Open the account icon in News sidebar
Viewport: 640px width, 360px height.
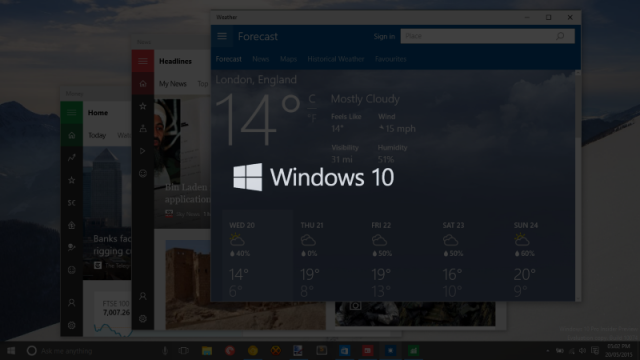coord(143,296)
